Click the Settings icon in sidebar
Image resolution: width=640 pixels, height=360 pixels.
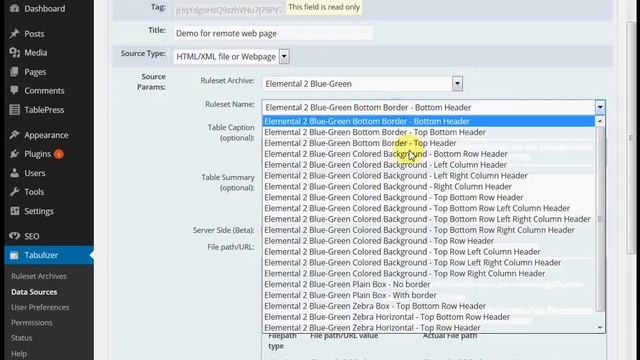point(14,211)
